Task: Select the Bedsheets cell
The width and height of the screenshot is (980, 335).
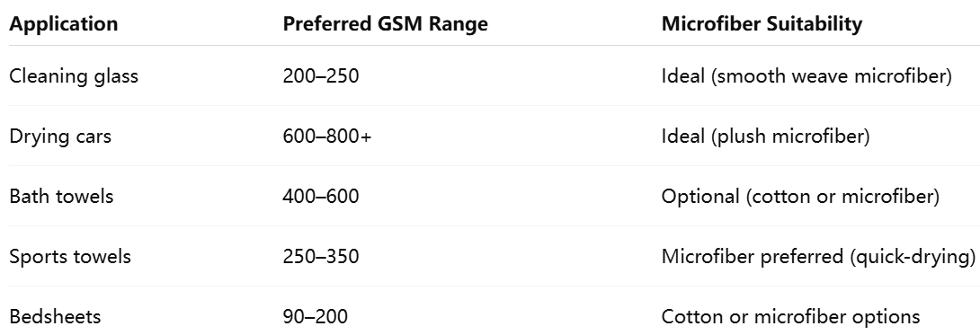Action: click(55, 316)
